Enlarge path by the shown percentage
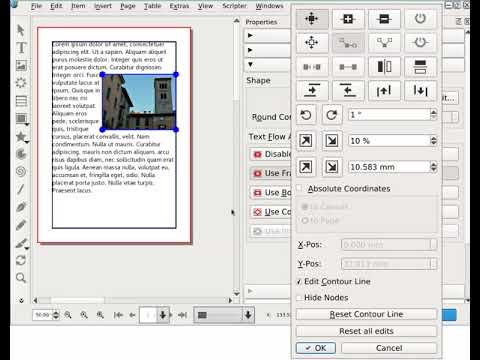This screenshot has width=480, height=360. click(x=306, y=141)
